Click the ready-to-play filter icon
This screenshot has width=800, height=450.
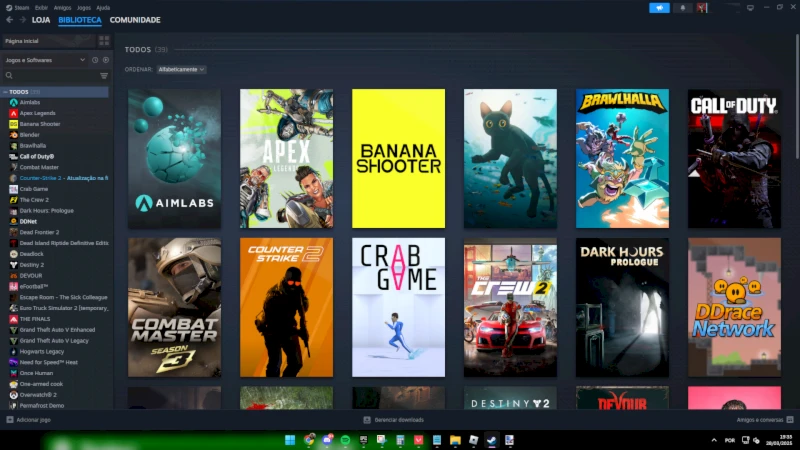pos(106,60)
